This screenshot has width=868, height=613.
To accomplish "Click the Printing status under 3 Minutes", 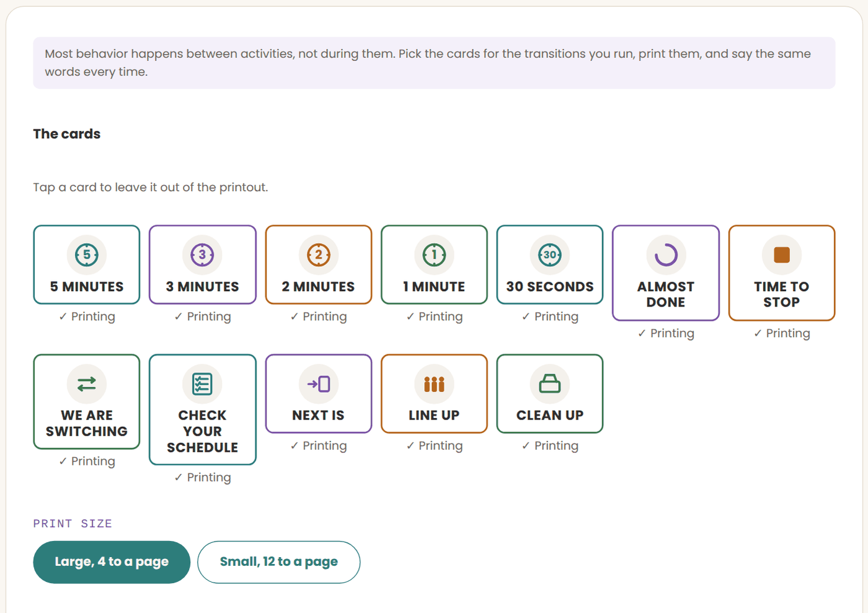I will pyautogui.click(x=202, y=316).
